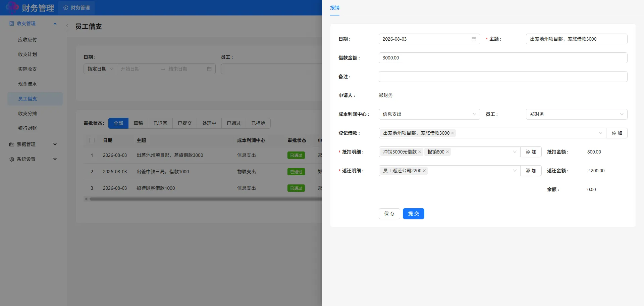
Task: Select the 已退回 status filter
Action: [160, 123]
